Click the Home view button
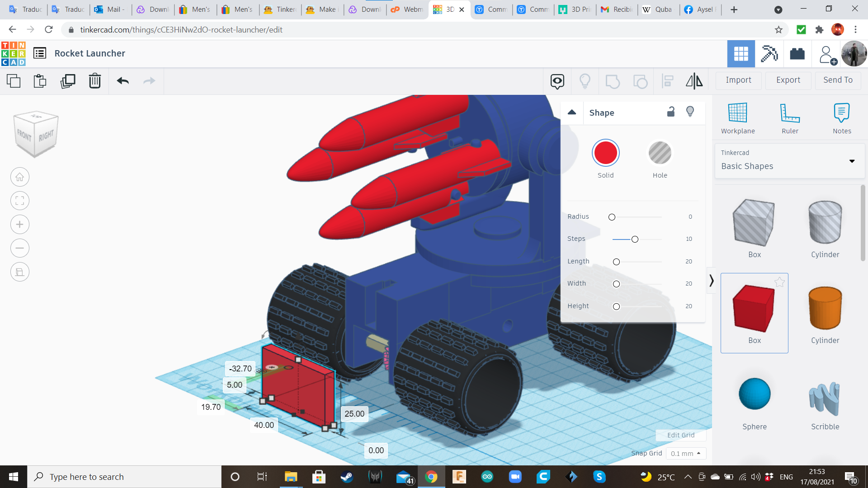868x488 pixels. (20, 177)
